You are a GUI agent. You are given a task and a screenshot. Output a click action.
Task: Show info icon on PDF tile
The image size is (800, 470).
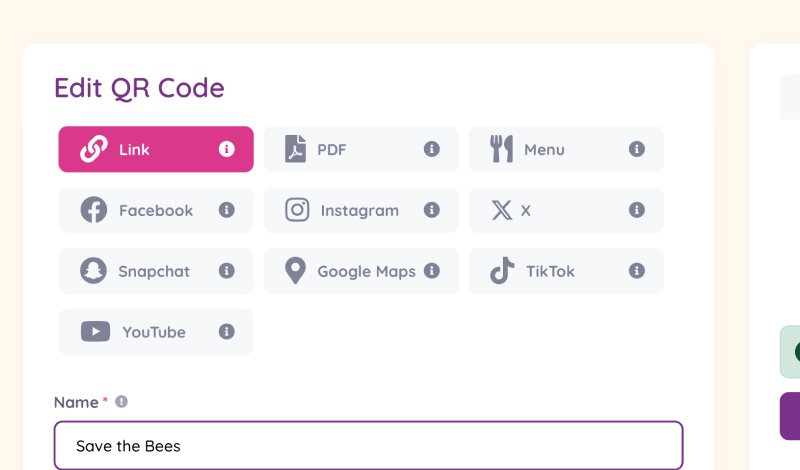[x=432, y=149]
